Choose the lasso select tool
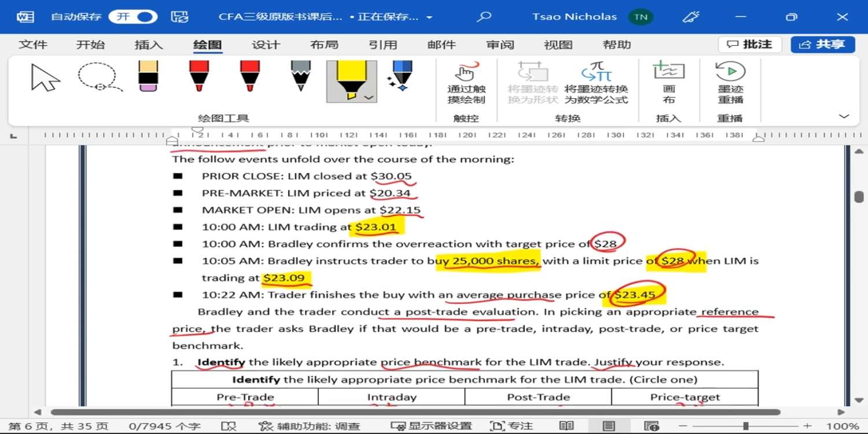 99,77
